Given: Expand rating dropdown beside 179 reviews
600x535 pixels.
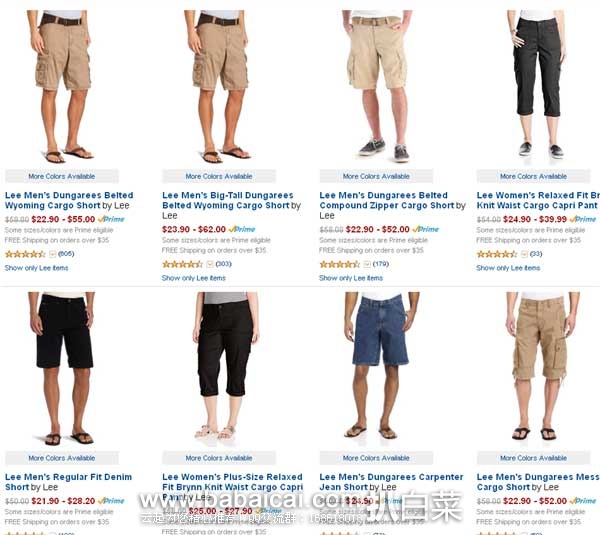Looking at the screenshot, I should tap(367, 264).
